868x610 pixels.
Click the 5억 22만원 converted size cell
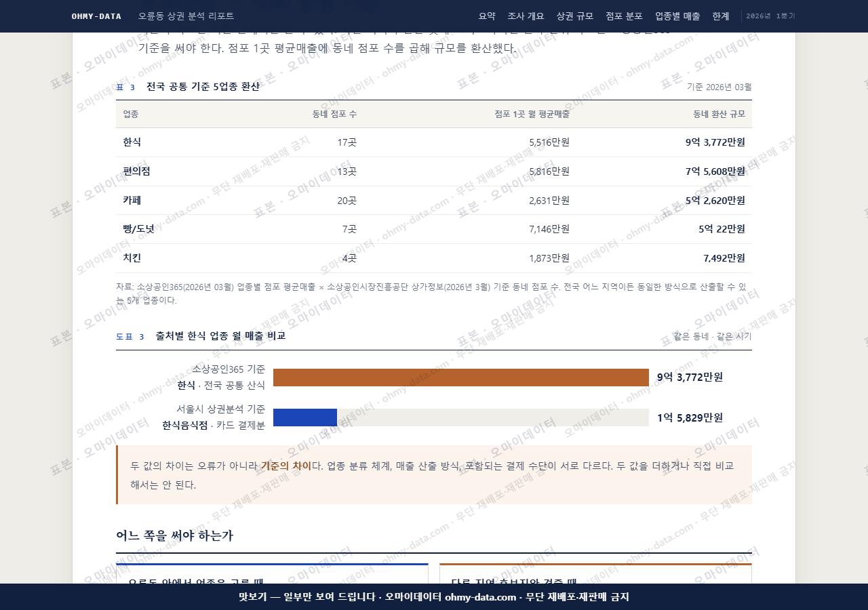tap(722, 229)
